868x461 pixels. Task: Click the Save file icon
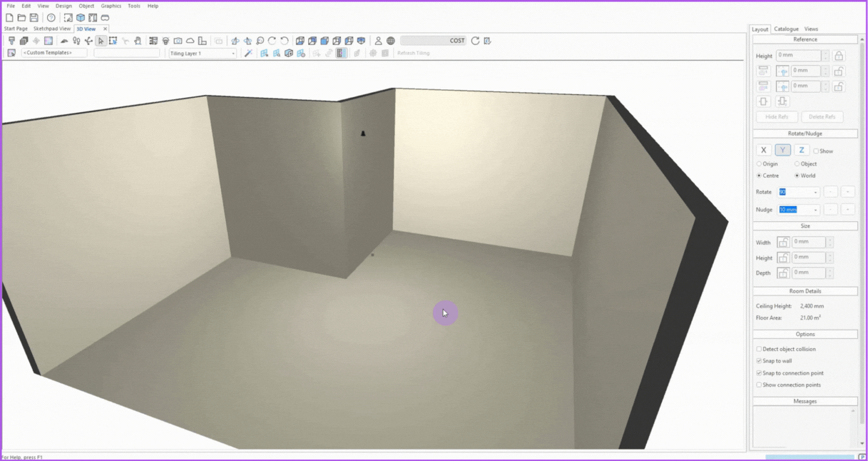[34, 18]
